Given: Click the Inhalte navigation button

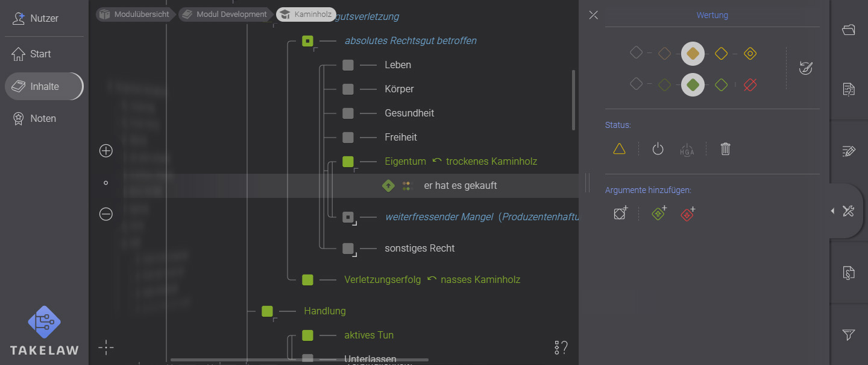Looking at the screenshot, I should pyautogui.click(x=43, y=86).
